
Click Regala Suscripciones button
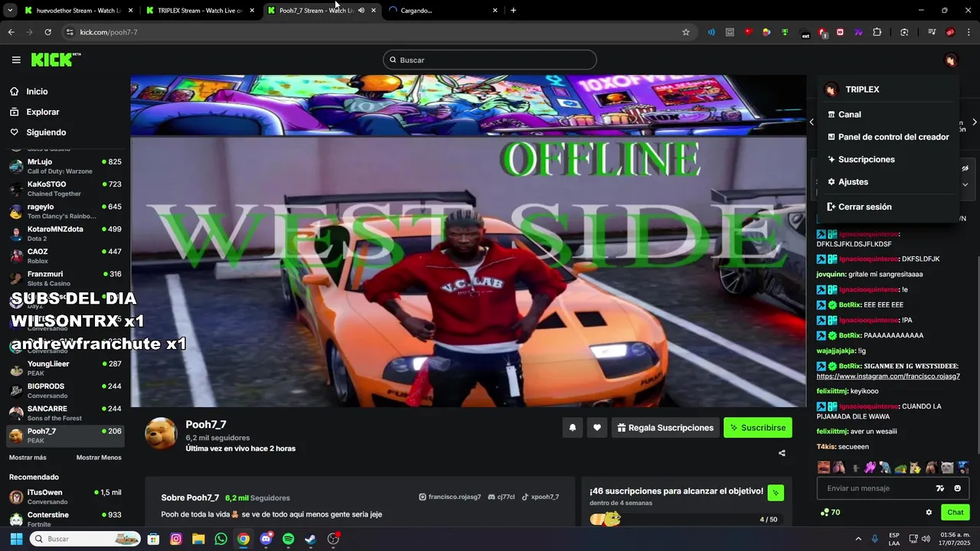click(x=665, y=428)
